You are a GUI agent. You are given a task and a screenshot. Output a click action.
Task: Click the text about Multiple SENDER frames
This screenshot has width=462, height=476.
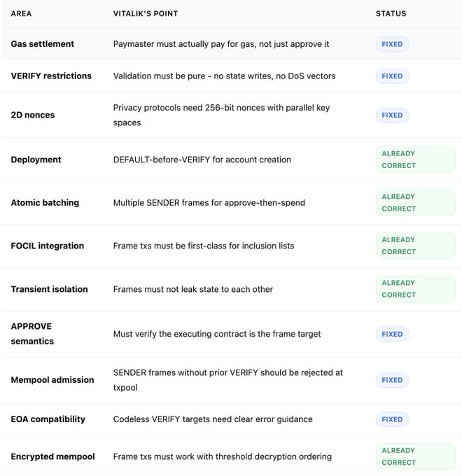(x=209, y=202)
